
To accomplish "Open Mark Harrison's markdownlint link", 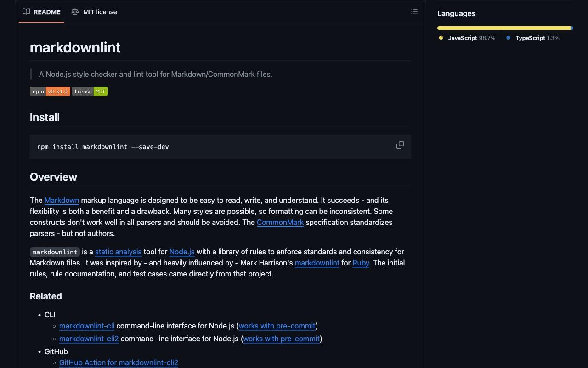I will tap(317, 263).
